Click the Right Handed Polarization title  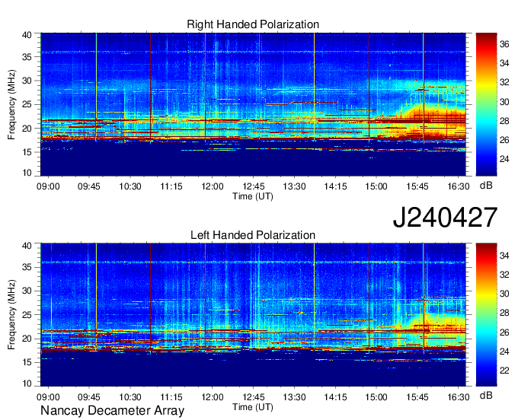pos(253,24)
